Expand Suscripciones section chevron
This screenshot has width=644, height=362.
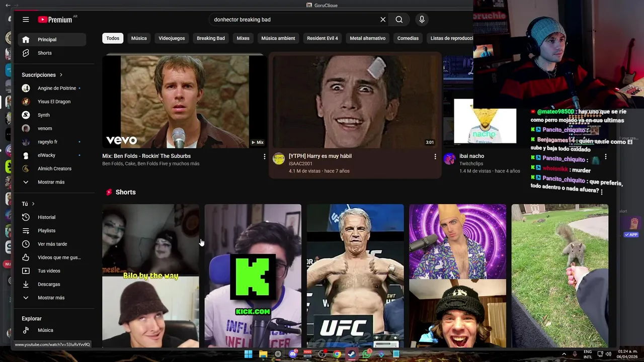61,75
